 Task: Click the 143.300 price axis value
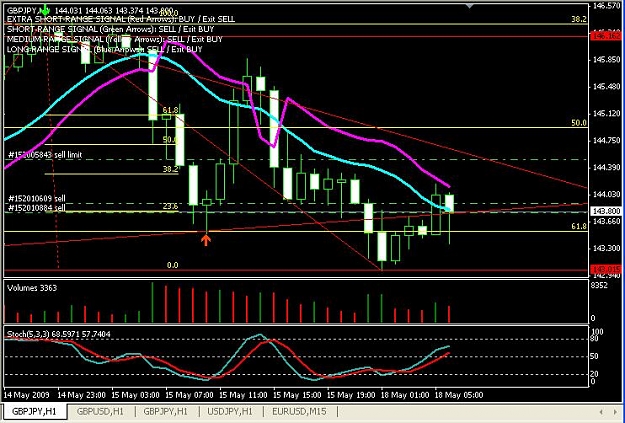[606, 248]
